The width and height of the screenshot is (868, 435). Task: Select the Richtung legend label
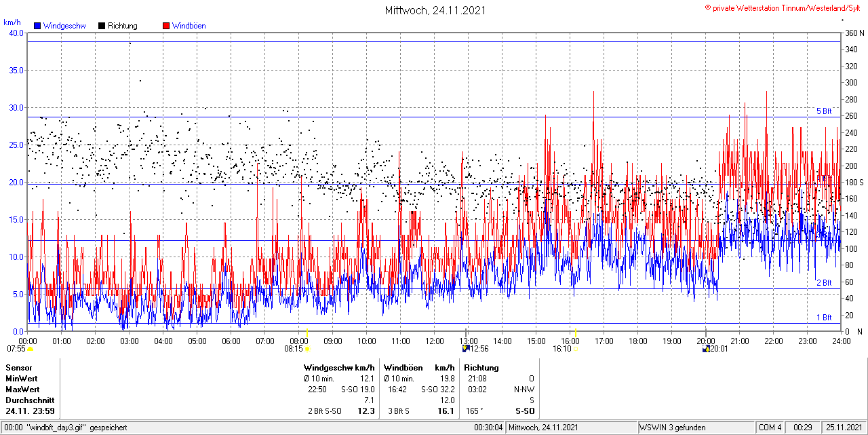123,26
